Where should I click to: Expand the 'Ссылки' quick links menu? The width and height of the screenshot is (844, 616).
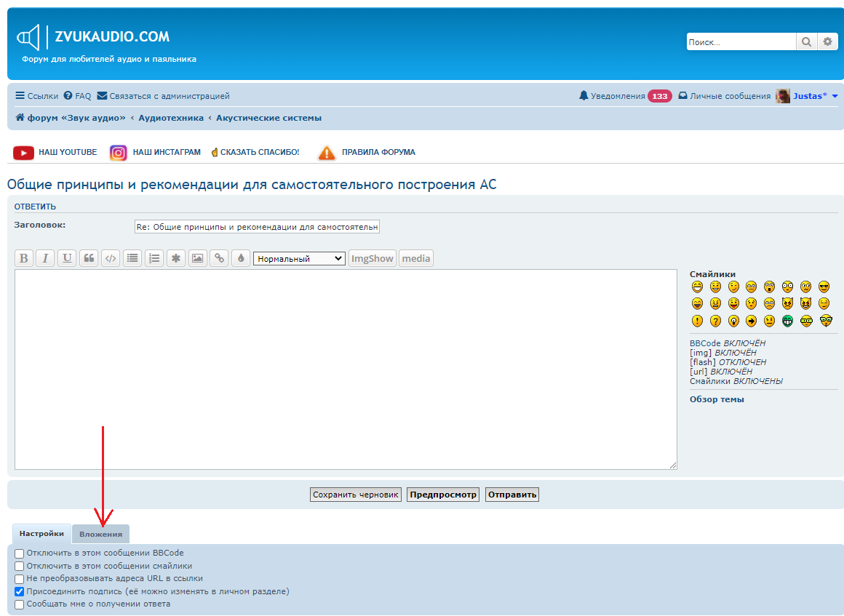click(x=36, y=96)
